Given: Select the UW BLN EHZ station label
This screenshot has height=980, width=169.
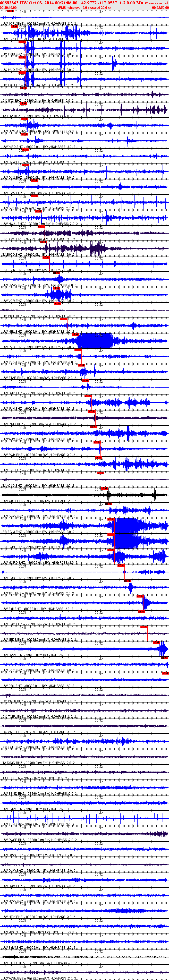Looking at the screenshot, I should pyautogui.click(x=13, y=824).
